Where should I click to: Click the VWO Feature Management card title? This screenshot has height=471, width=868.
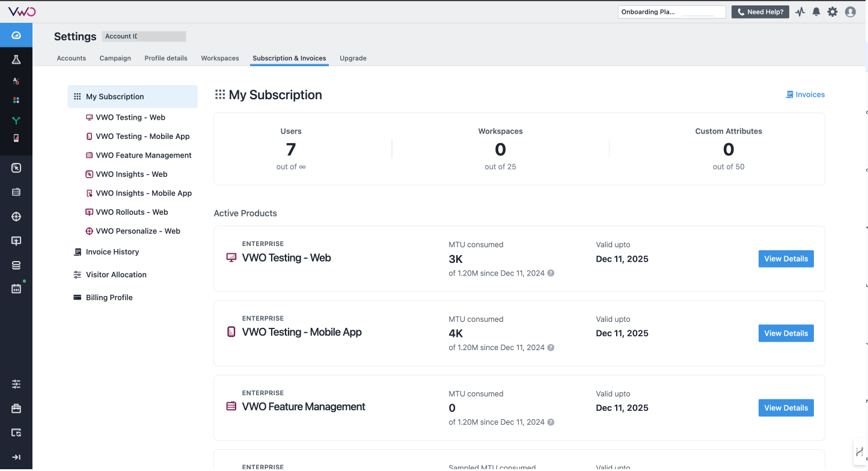coord(304,407)
